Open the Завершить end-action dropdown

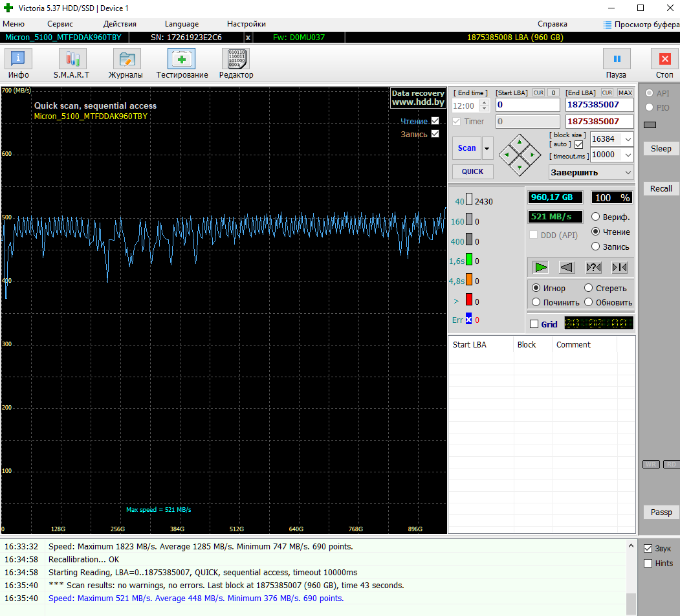click(x=591, y=172)
